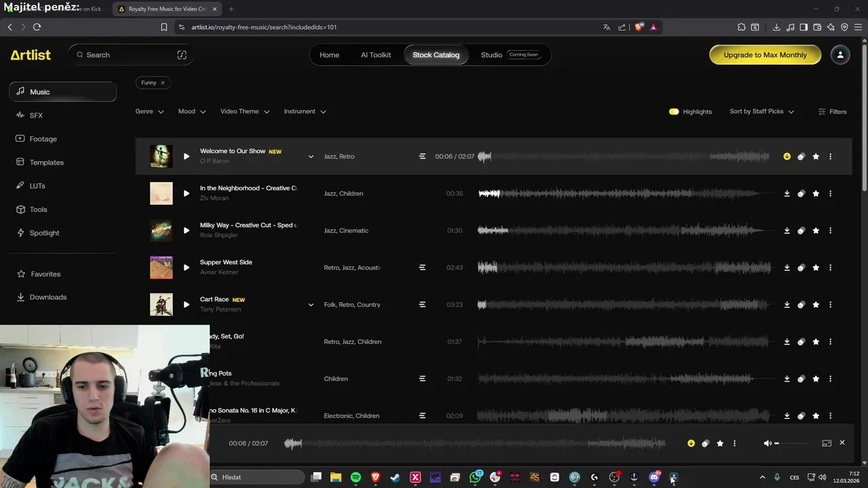
Task: Expand versions of Cart Race
Action: tap(311, 305)
